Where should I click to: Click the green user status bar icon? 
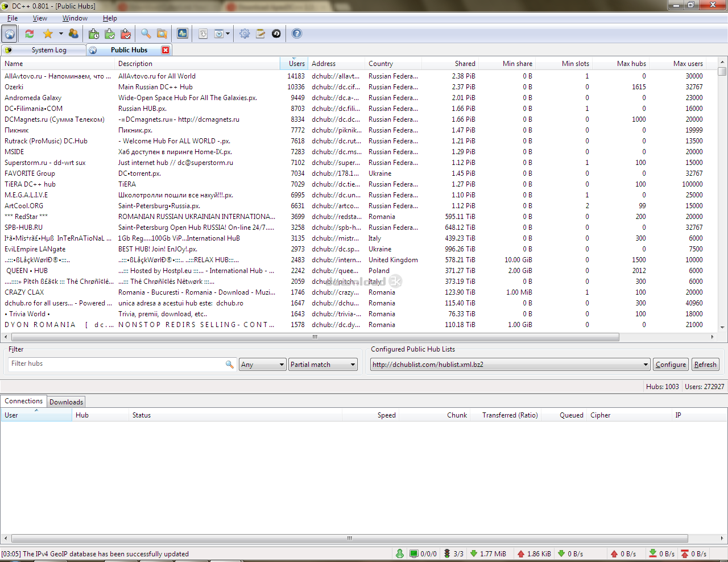tap(400, 553)
